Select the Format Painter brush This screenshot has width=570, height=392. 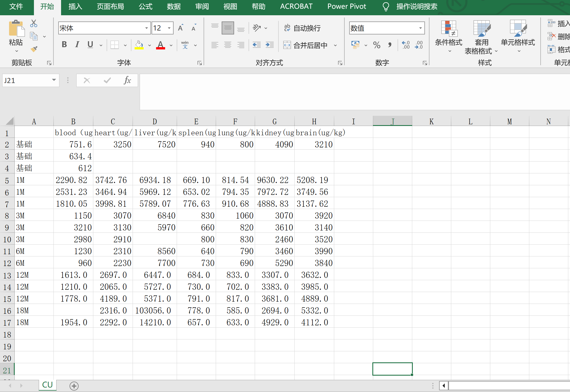click(34, 49)
